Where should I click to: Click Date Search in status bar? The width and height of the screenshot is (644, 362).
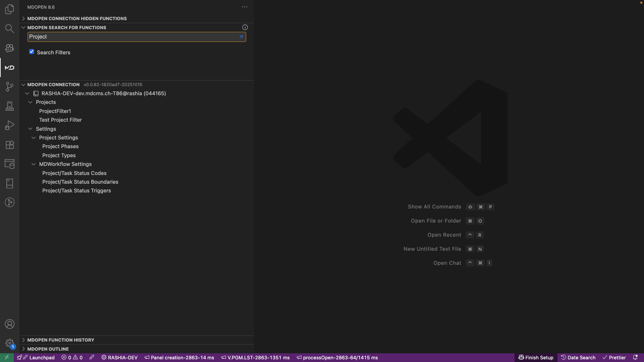pos(578,358)
